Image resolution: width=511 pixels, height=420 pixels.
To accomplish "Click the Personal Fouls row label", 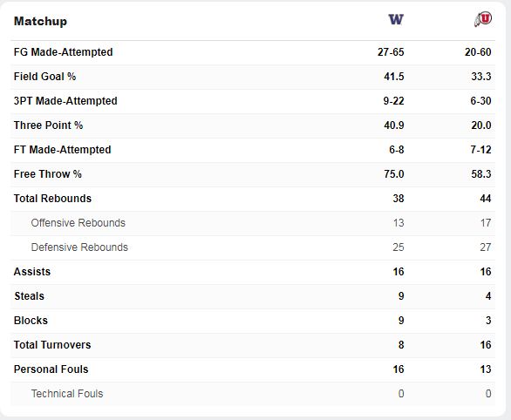I will [x=51, y=369].
